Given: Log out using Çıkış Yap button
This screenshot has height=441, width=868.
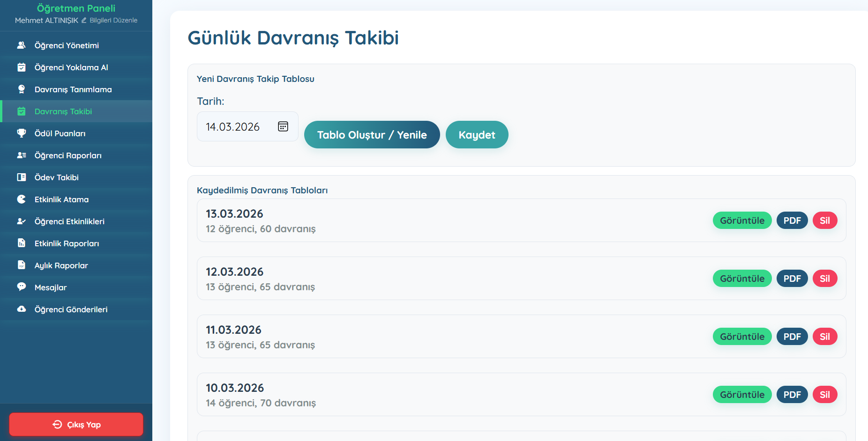Looking at the screenshot, I should (x=76, y=424).
